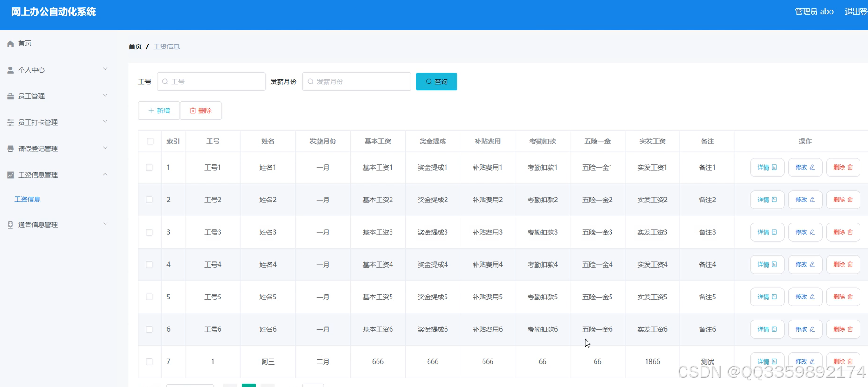Viewport: 868px width, 387px height.
Task: Check the row checkbox for 工号6
Action: 149,329
